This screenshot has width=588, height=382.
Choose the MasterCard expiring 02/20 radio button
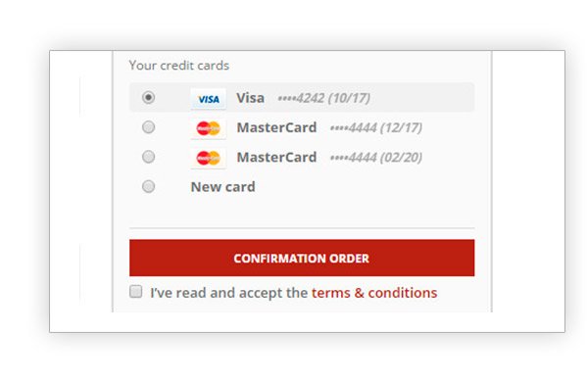(x=149, y=157)
